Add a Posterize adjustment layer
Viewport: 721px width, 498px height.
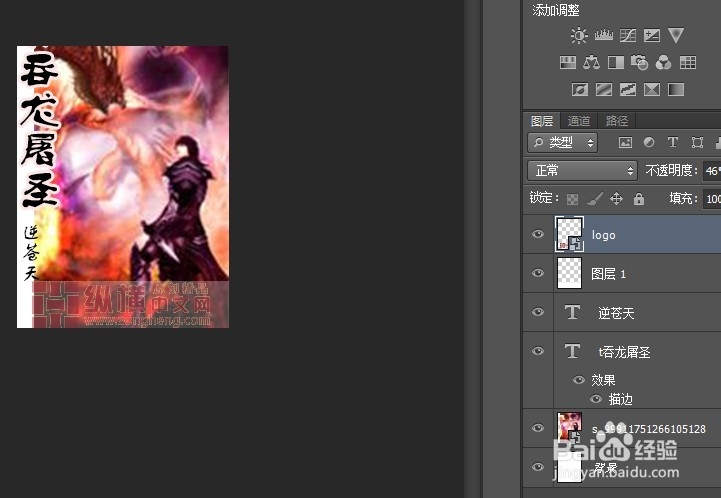[x=604, y=89]
